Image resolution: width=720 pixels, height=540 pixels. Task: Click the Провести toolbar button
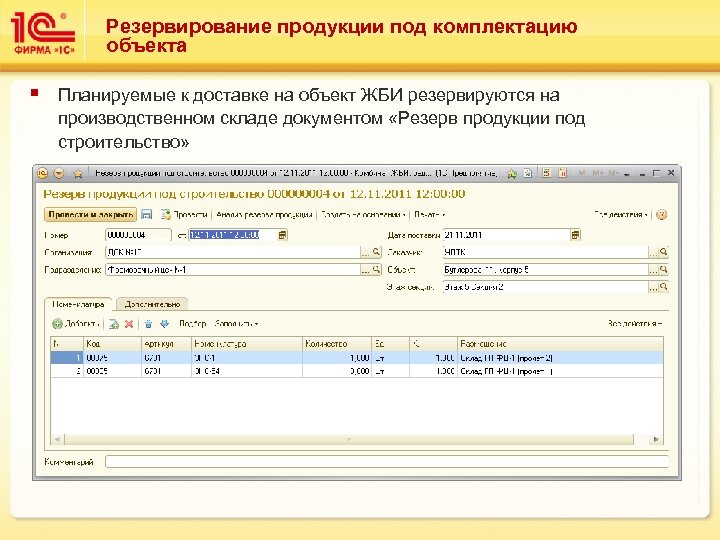[185, 214]
